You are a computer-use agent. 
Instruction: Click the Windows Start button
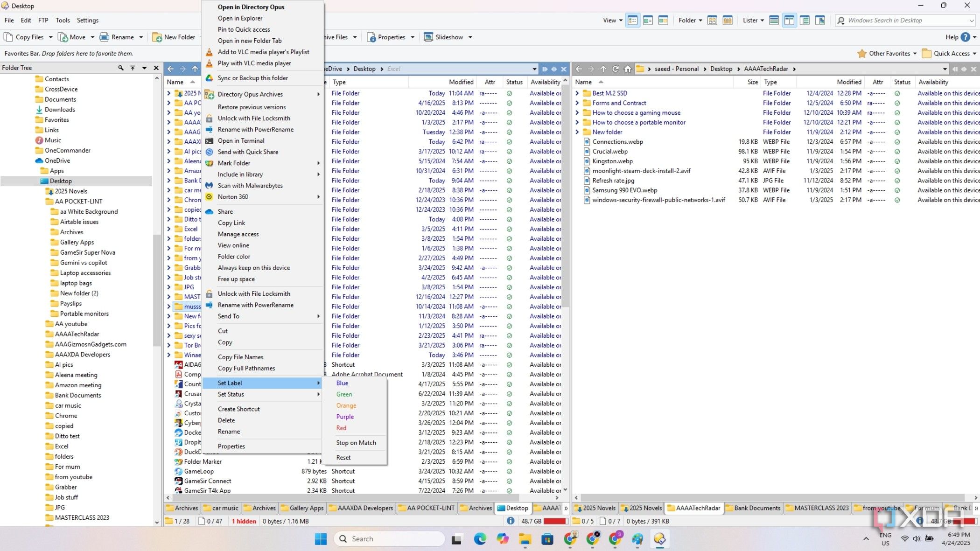click(321, 539)
